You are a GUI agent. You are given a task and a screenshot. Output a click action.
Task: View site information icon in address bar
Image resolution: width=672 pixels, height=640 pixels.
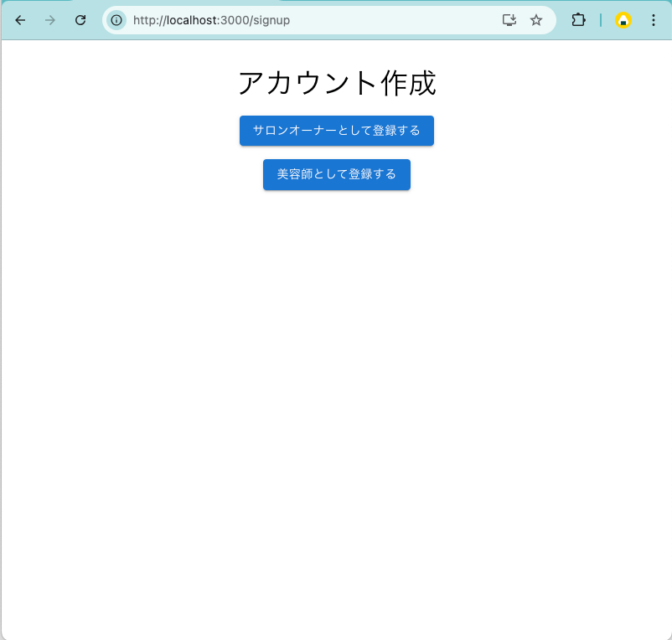[116, 20]
